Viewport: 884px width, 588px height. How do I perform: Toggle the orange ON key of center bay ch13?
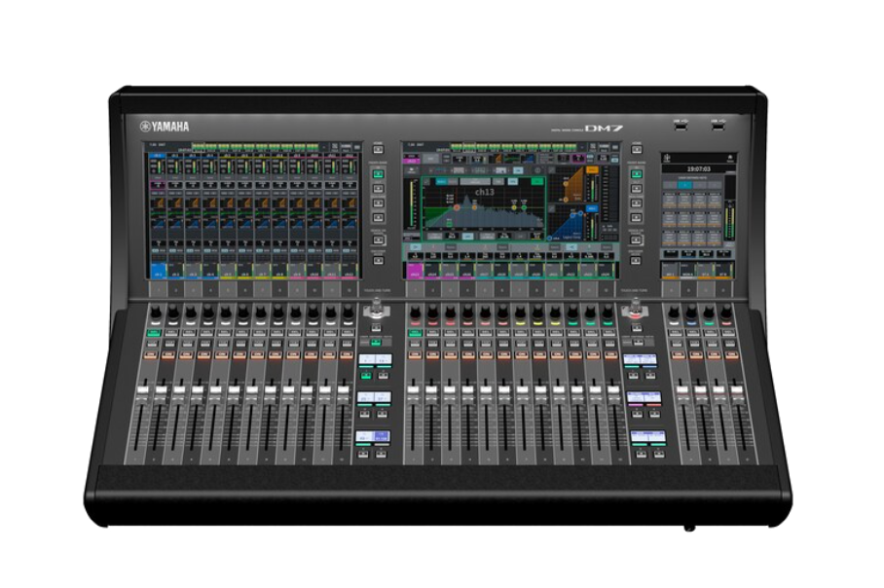point(416,354)
